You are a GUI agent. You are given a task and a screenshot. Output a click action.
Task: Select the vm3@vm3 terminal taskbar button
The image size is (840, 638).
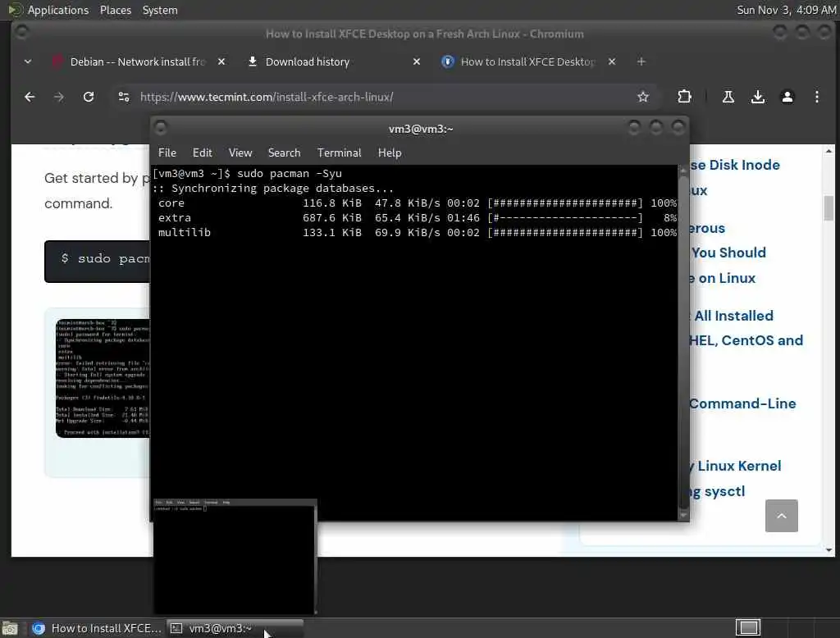click(x=235, y=628)
